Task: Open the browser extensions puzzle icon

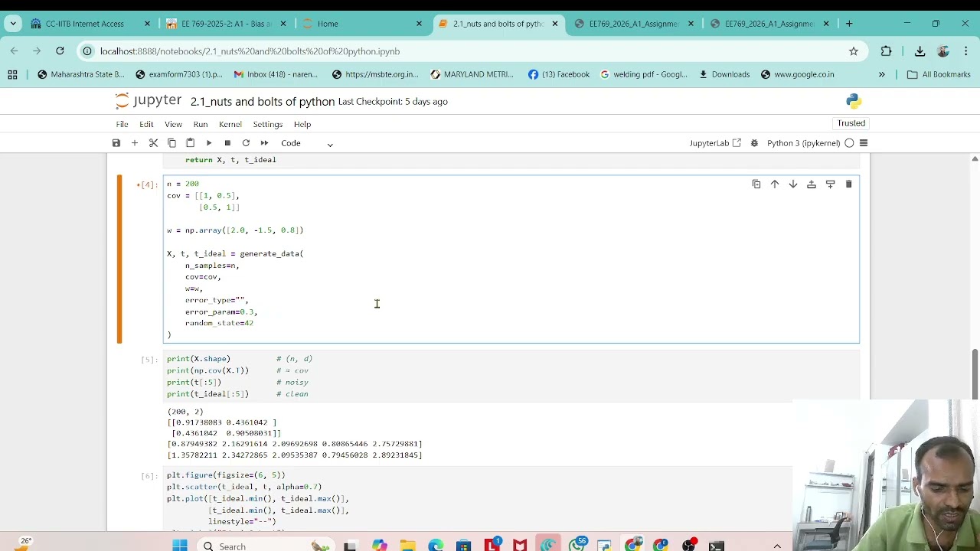Action: pos(886,51)
